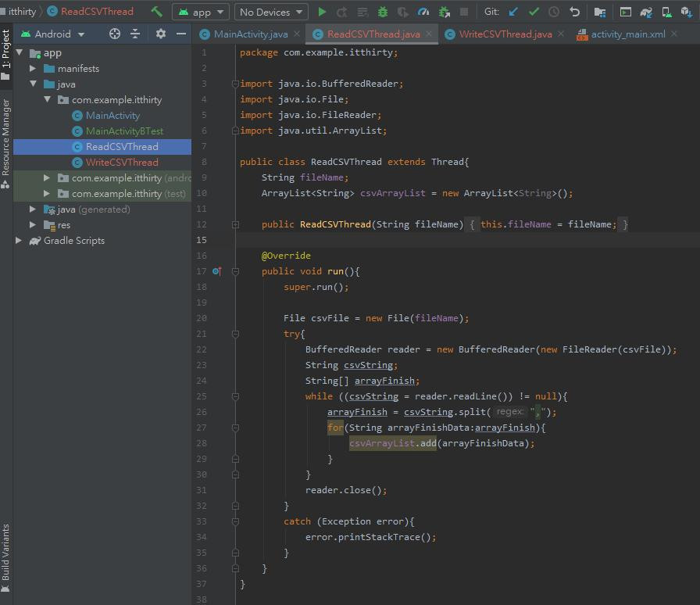The width and height of the screenshot is (700, 605).
Task: Expand the manifests folder
Action: click(x=33, y=69)
